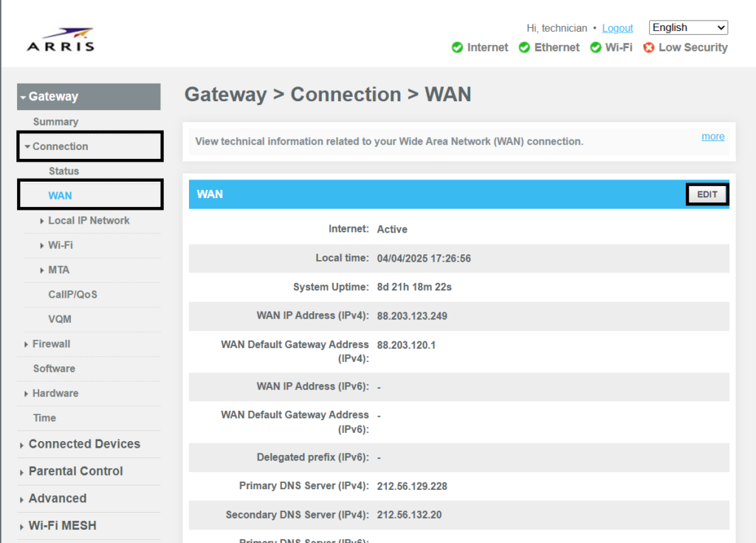Click the green Internet status icon
Image resolution: width=756 pixels, height=543 pixels.
tap(458, 47)
